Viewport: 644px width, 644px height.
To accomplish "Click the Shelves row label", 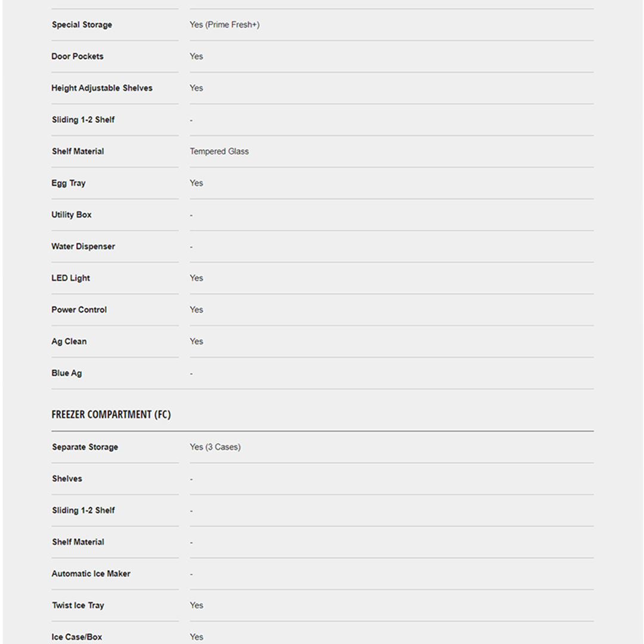I will [67, 479].
